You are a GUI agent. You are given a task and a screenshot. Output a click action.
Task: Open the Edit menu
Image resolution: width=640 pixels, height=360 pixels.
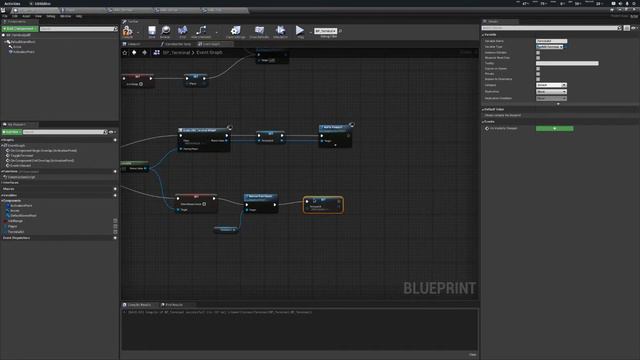click(15, 16)
